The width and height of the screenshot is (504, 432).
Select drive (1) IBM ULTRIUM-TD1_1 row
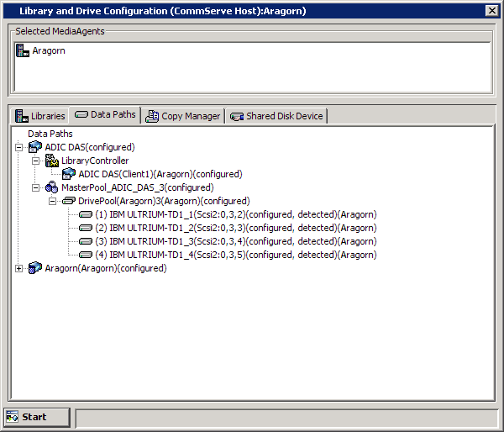tap(235, 214)
